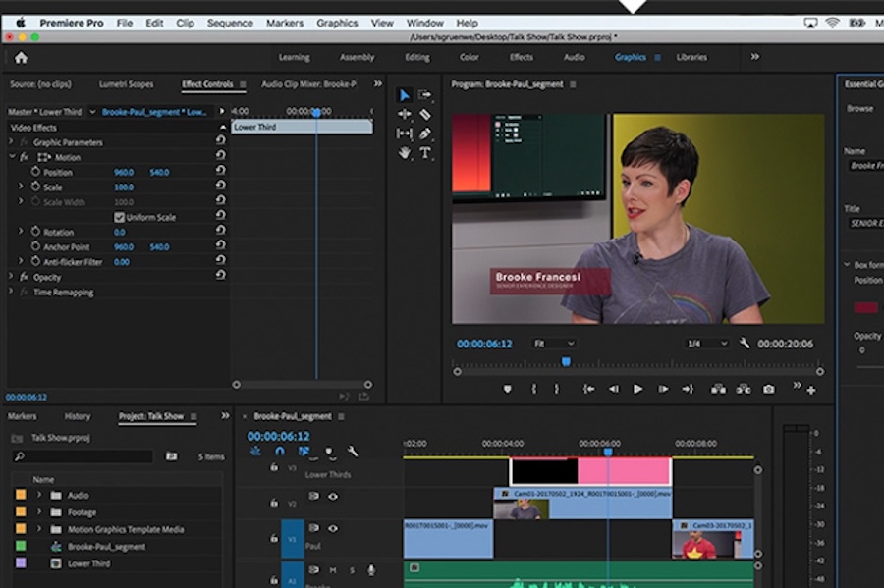Mark In point in Program Monitor
The height and width of the screenshot is (588, 884).
(x=534, y=389)
